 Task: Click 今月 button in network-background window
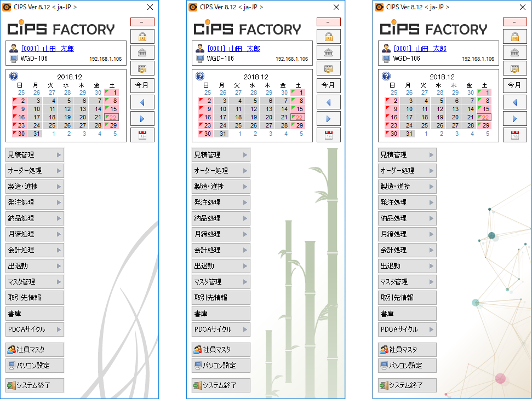click(515, 85)
